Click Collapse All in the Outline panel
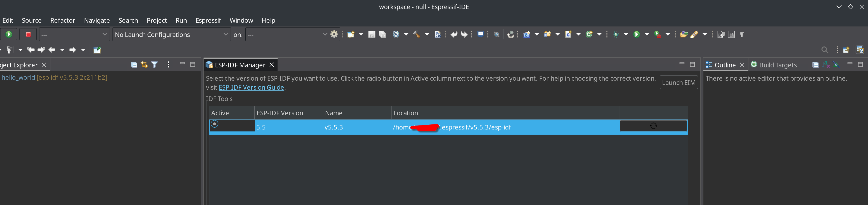Viewport: 868px width, 205px height. (815, 65)
